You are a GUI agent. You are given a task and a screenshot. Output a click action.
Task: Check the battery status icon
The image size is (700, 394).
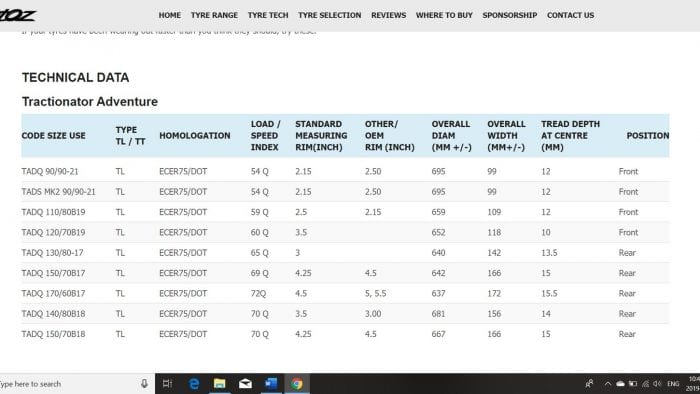point(633,384)
